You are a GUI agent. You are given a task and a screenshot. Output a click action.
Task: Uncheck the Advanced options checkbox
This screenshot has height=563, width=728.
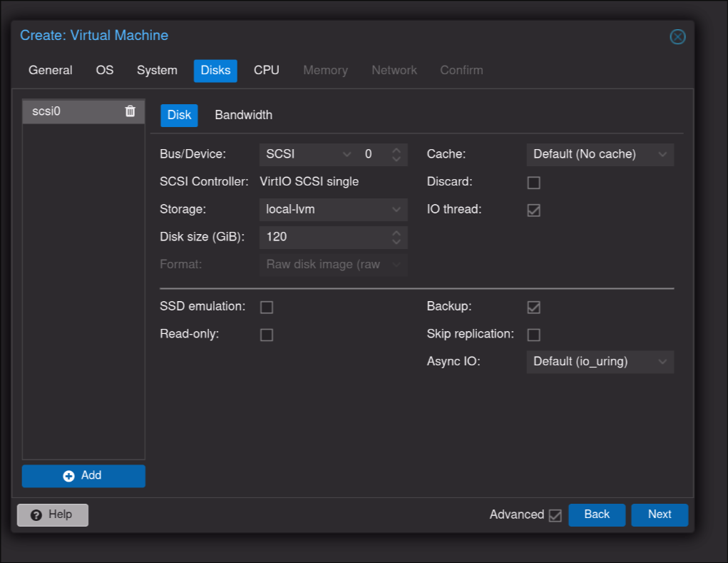point(555,515)
